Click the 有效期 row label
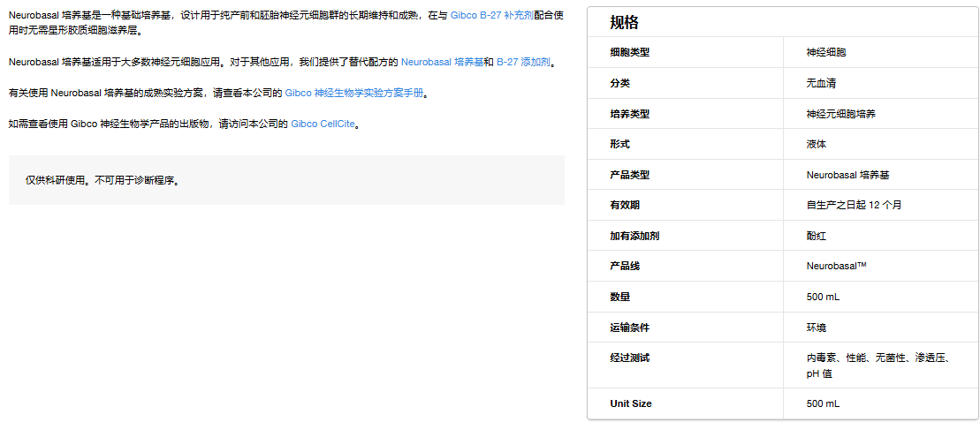 625,206
